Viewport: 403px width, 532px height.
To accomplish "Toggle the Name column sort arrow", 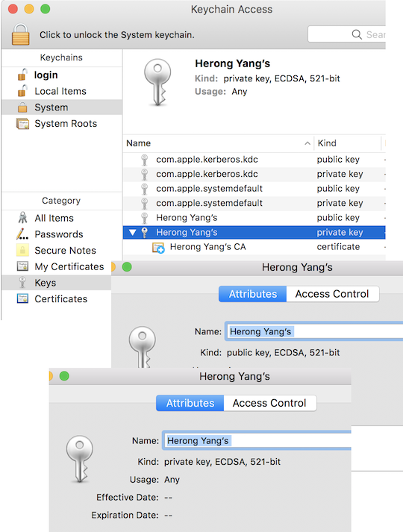I will point(307,143).
